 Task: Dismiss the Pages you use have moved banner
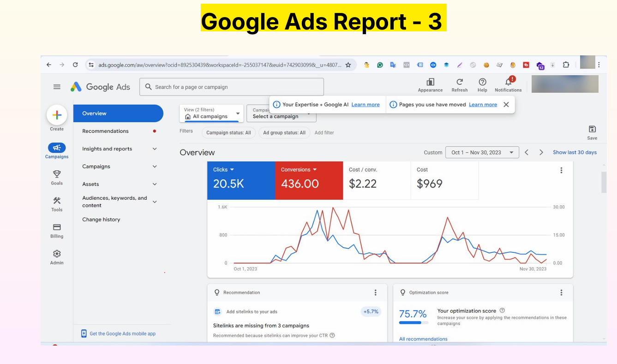[x=506, y=105]
